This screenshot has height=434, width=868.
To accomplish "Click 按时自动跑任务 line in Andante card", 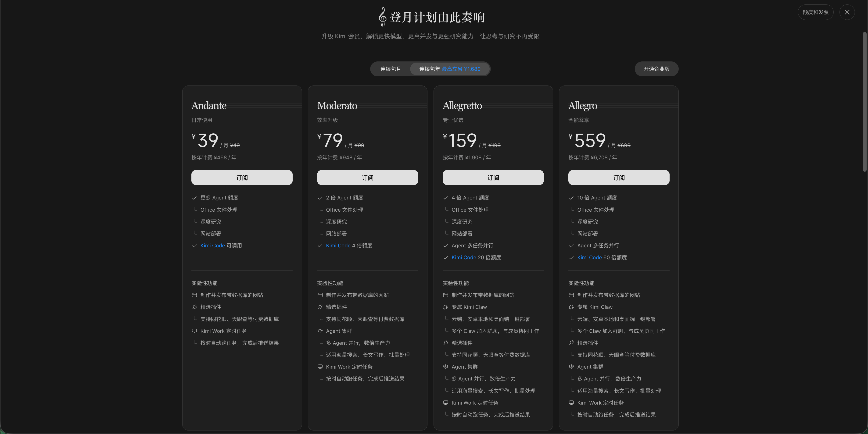I will pyautogui.click(x=240, y=343).
